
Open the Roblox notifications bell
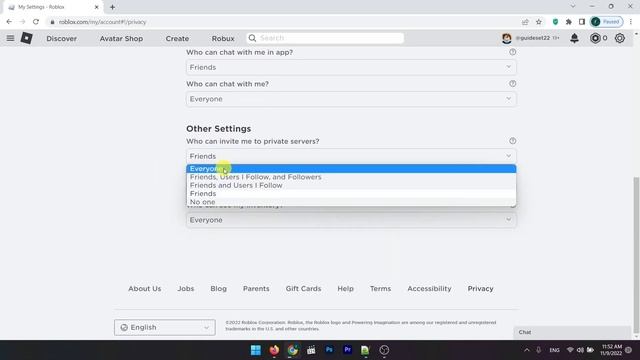574,38
